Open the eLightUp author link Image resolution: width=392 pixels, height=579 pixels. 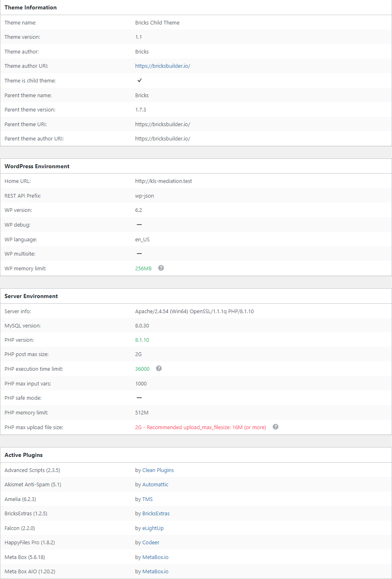pos(153,528)
